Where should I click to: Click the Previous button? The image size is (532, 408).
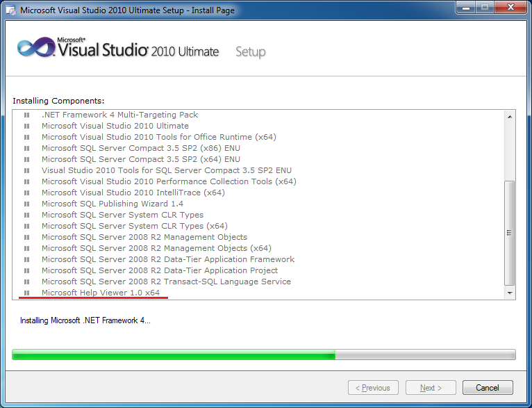[x=373, y=387]
